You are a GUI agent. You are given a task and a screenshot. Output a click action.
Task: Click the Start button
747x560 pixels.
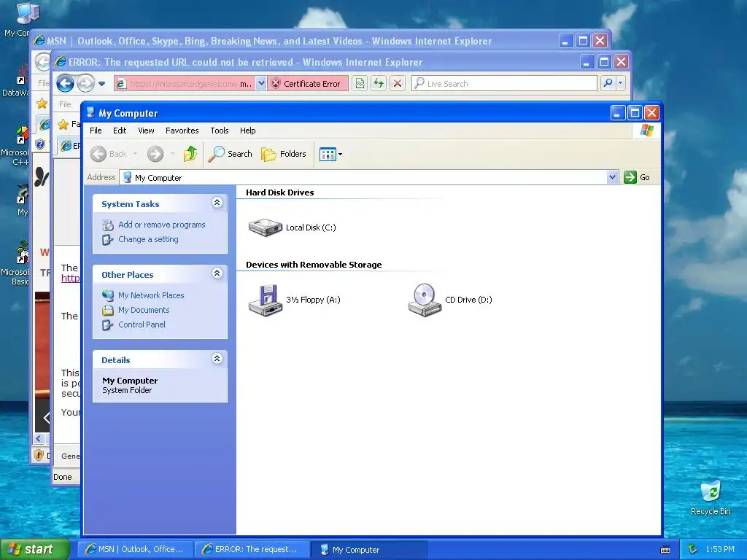(35, 549)
